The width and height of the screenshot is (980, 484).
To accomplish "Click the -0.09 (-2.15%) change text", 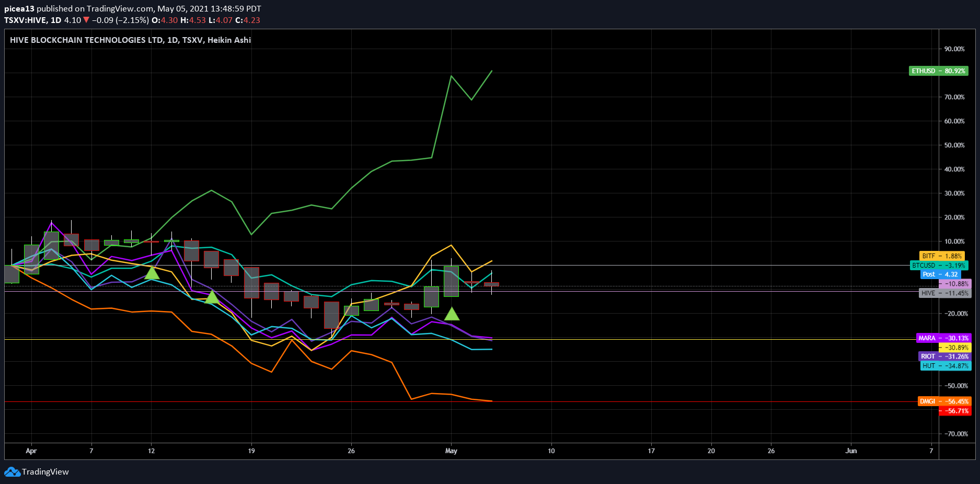I will tap(120, 20).
